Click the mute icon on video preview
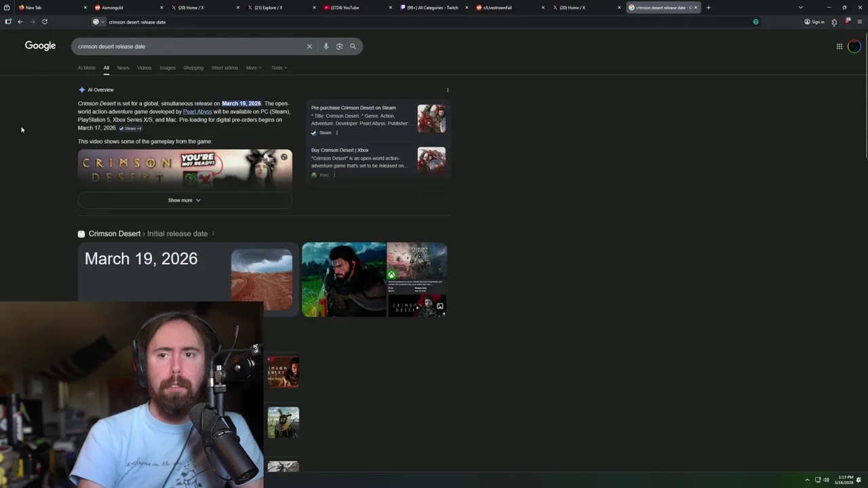The width and height of the screenshot is (868, 488). tap(284, 157)
